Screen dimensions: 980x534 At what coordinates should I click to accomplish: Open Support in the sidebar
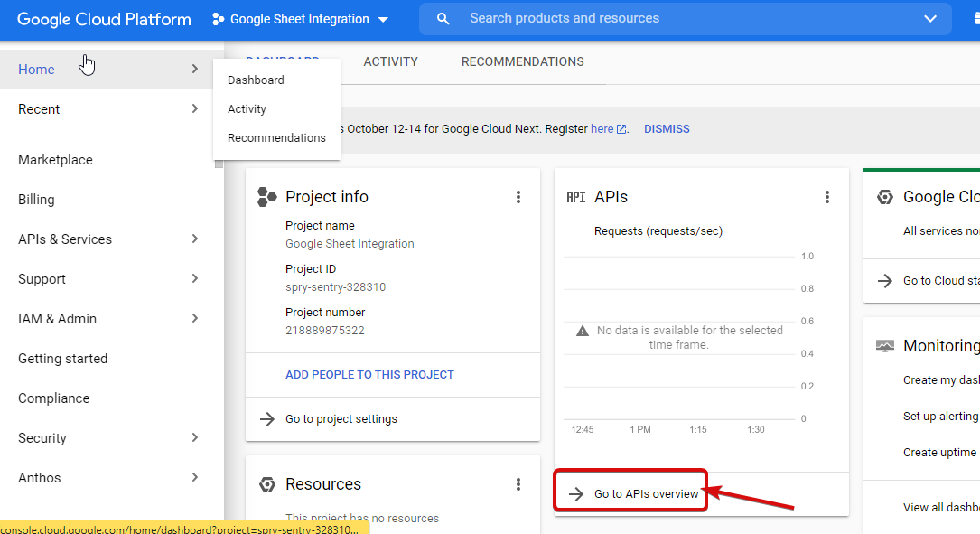tap(42, 279)
